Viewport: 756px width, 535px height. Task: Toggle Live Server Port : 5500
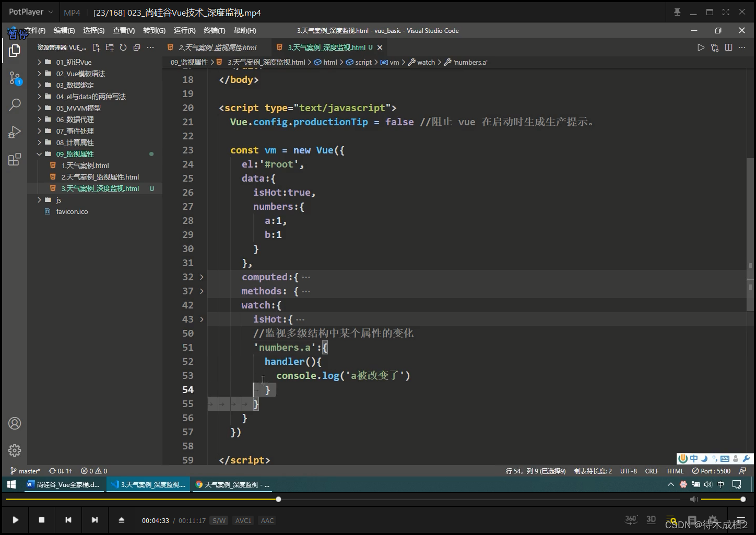coord(711,471)
